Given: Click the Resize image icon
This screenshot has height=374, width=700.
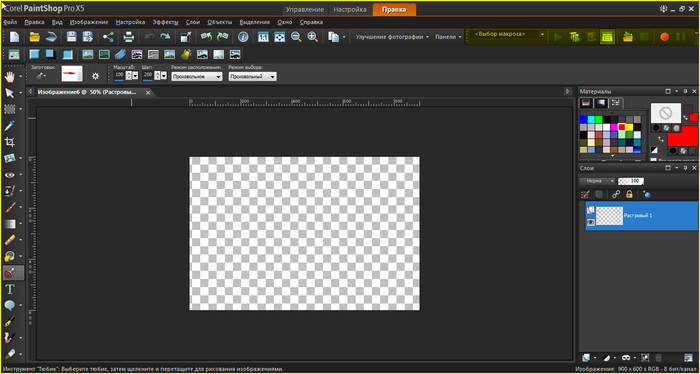Looking at the screenshot, I should (186, 37).
